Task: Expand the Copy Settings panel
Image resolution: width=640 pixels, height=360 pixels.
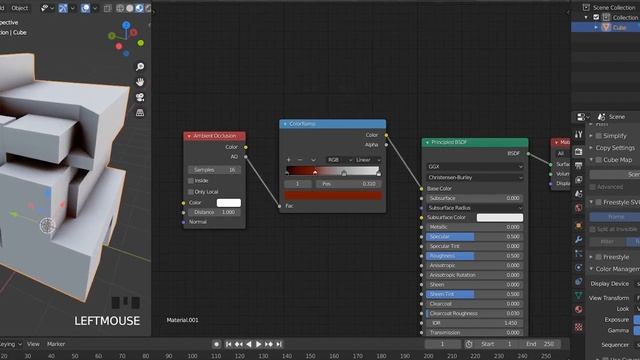Action: pyautogui.click(x=591, y=148)
